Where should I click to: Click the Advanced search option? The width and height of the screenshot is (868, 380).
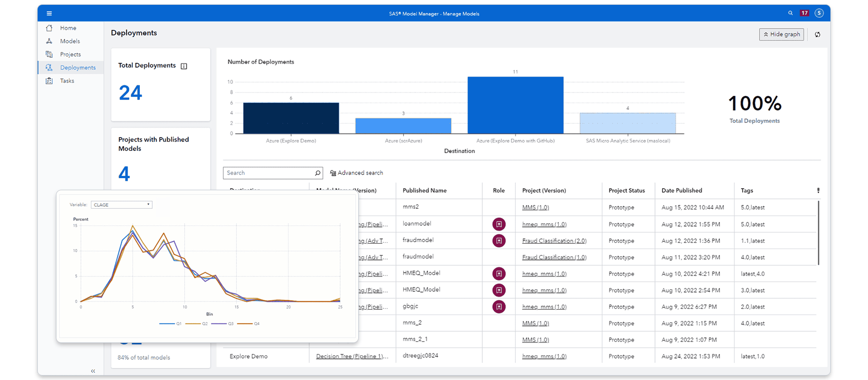(x=356, y=173)
